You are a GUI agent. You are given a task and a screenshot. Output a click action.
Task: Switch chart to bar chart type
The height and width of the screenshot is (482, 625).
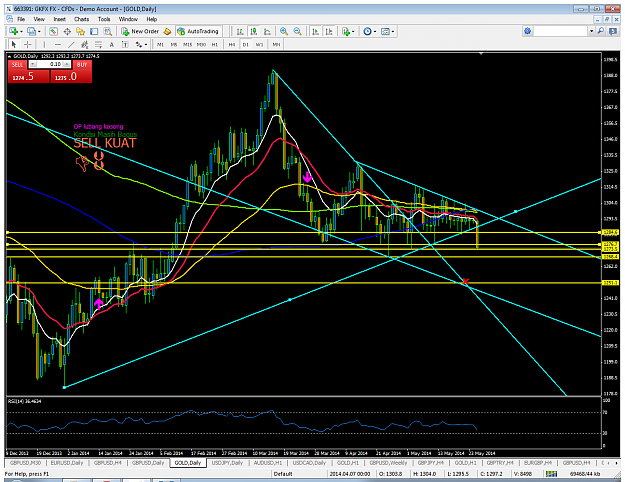coord(240,31)
